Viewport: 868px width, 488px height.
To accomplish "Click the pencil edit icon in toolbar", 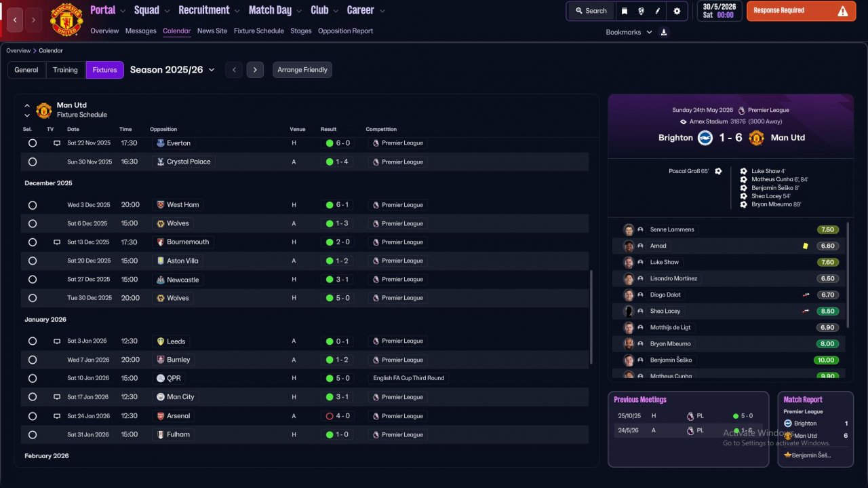I will click(657, 11).
